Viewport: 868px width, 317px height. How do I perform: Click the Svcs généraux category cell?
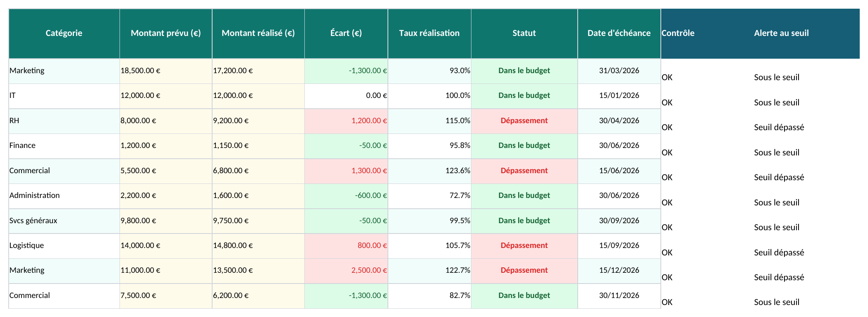click(64, 221)
